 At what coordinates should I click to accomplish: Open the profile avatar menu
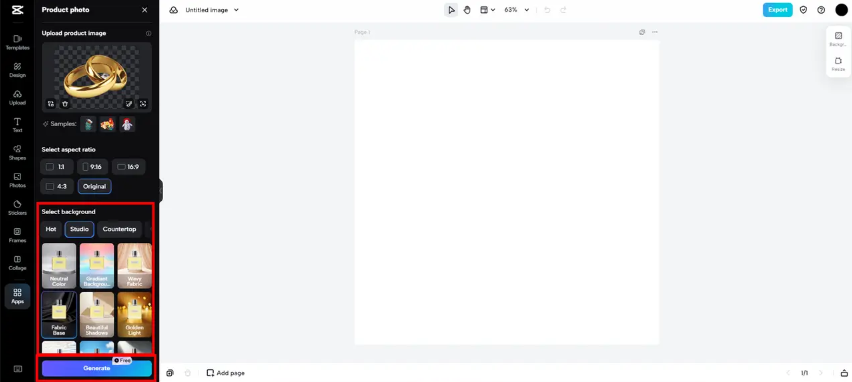tap(841, 10)
